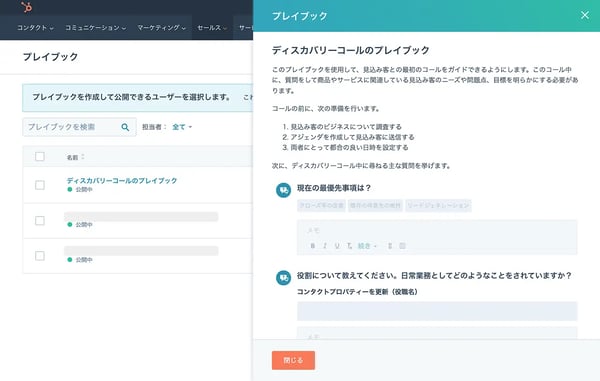600x381 pixels.
Task: Click clear formatting icon in メモ editor
Action: point(349,246)
